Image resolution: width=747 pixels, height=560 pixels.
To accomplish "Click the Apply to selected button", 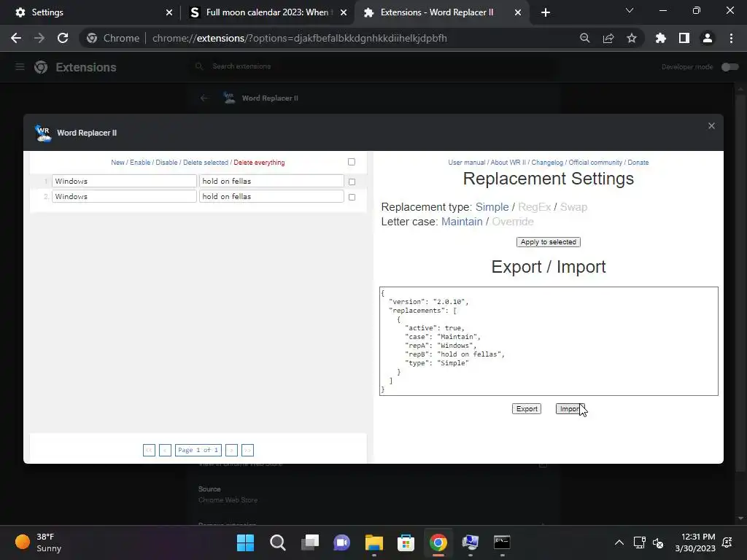I will [549, 242].
